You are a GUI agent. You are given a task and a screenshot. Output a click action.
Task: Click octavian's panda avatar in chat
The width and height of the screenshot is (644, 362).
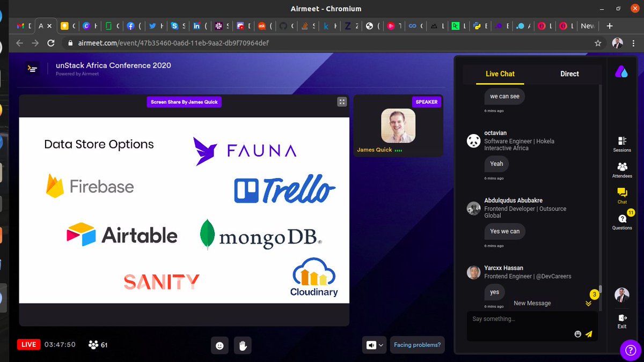pos(473,141)
